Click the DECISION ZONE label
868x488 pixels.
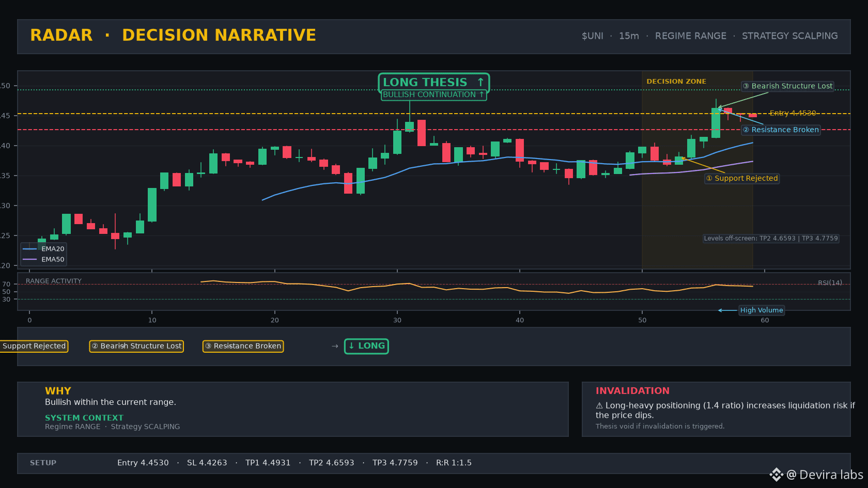[676, 82]
